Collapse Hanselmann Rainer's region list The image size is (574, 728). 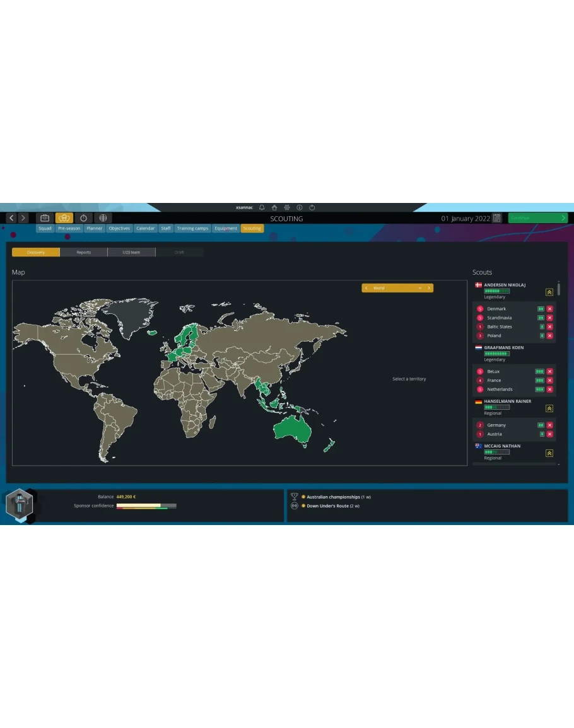pyautogui.click(x=549, y=408)
